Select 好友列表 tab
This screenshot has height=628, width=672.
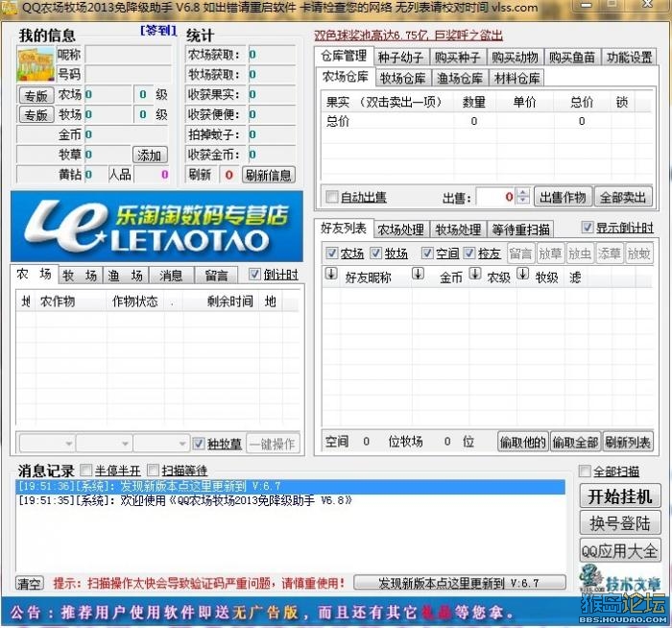[x=344, y=229]
